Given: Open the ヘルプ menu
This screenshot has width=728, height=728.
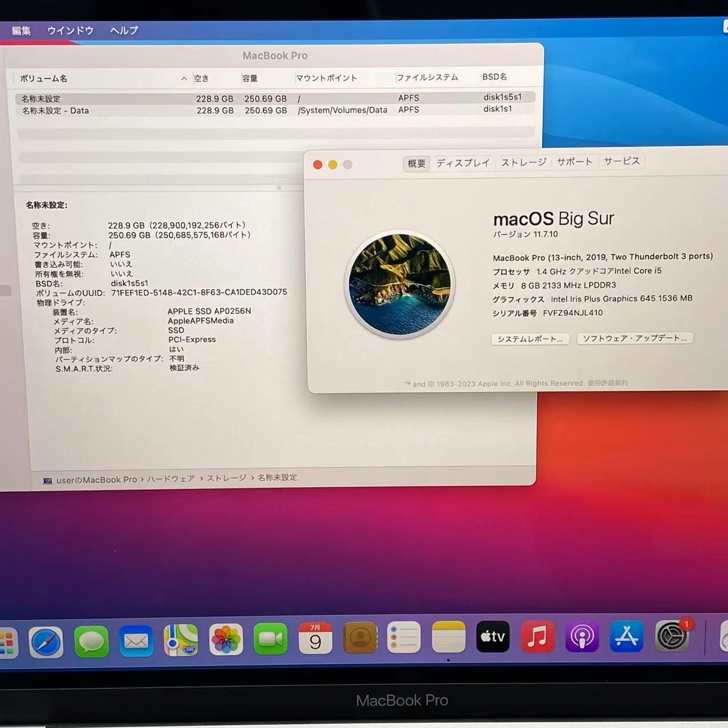Looking at the screenshot, I should 123,31.
